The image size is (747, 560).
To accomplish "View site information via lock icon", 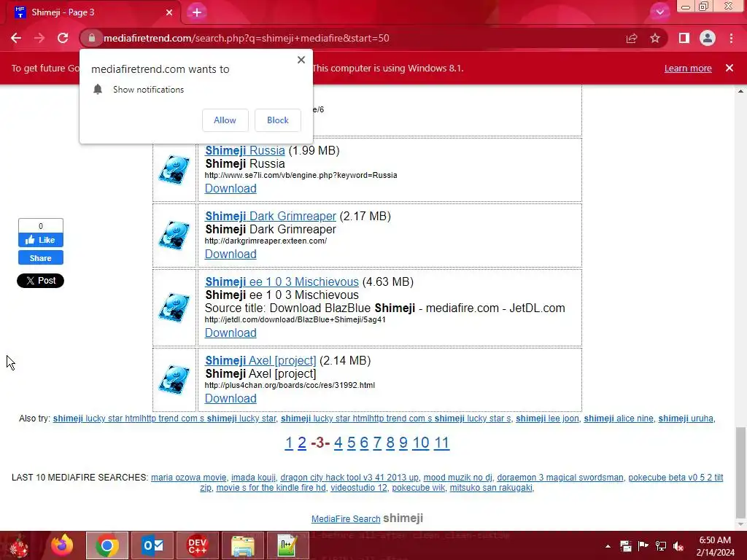I will coord(92,38).
